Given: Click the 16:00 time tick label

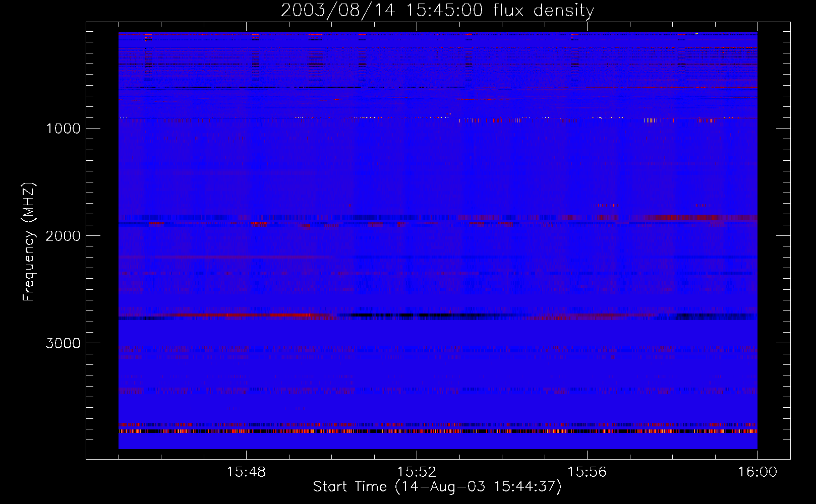Looking at the screenshot, I should pyautogui.click(x=757, y=472).
